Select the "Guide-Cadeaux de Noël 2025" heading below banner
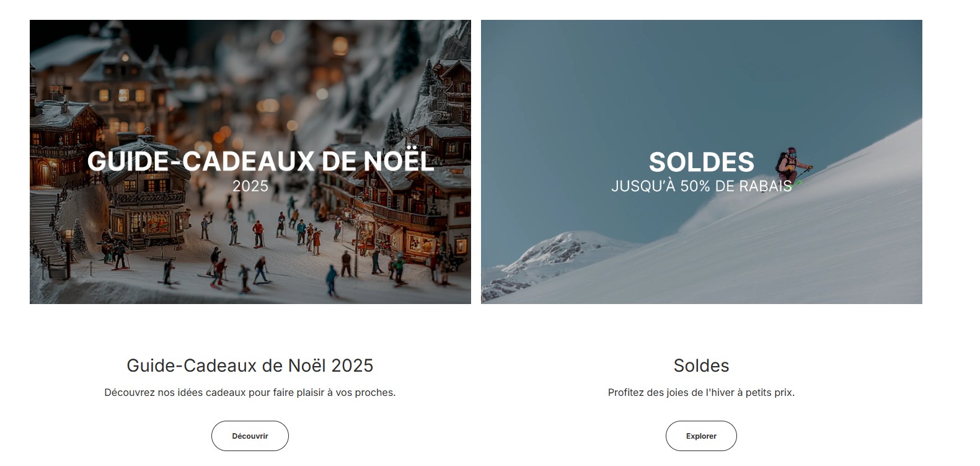The image size is (980, 466). point(250,365)
